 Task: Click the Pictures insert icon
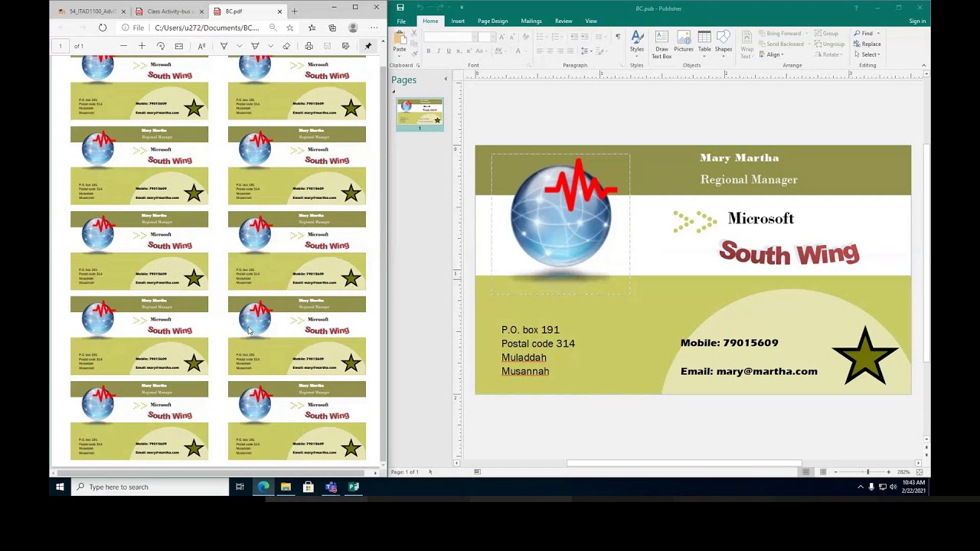(684, 43)
